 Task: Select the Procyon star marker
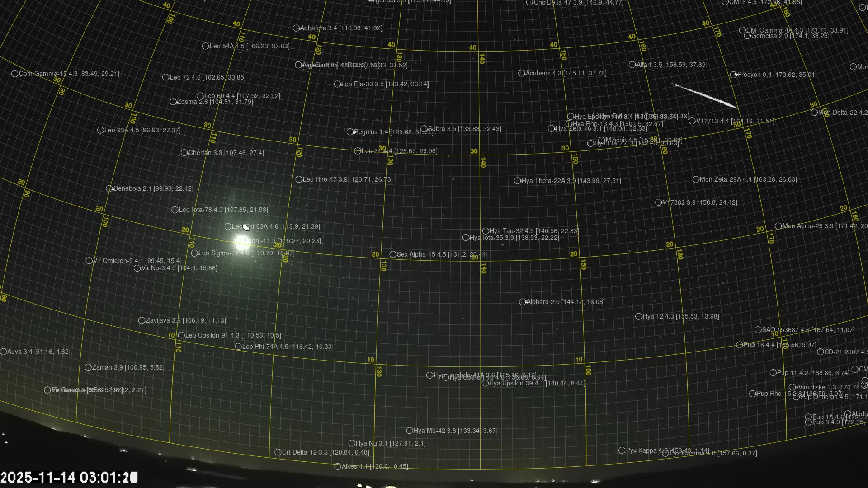tap(733, 75)
